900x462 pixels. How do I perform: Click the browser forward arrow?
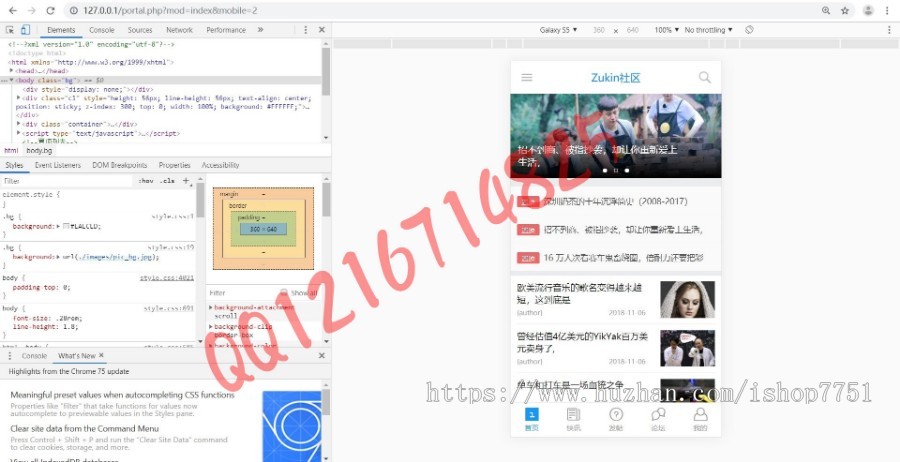[x=31, y=10]
